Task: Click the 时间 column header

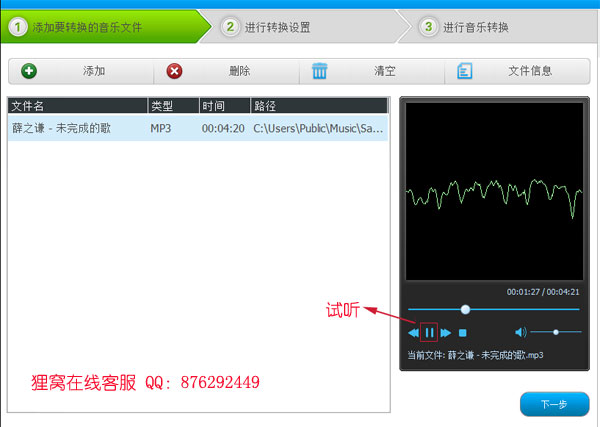Action: pyautogui.click(x=225, y=106)
